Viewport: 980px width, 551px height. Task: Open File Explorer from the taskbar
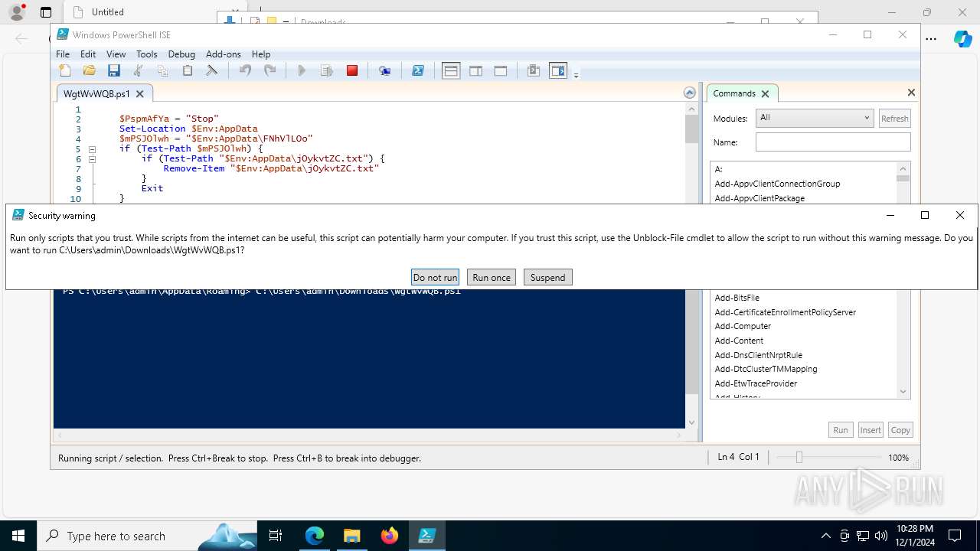[351, 536]
